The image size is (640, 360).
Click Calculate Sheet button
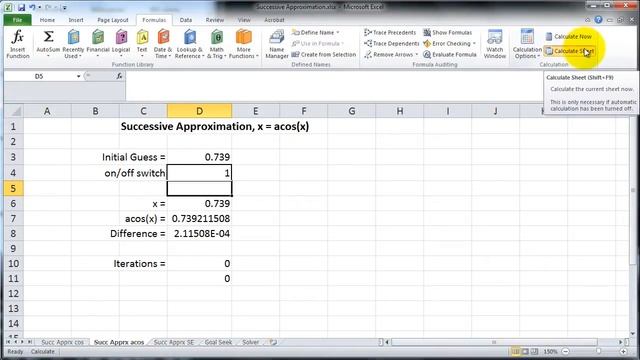click(569, 51)
